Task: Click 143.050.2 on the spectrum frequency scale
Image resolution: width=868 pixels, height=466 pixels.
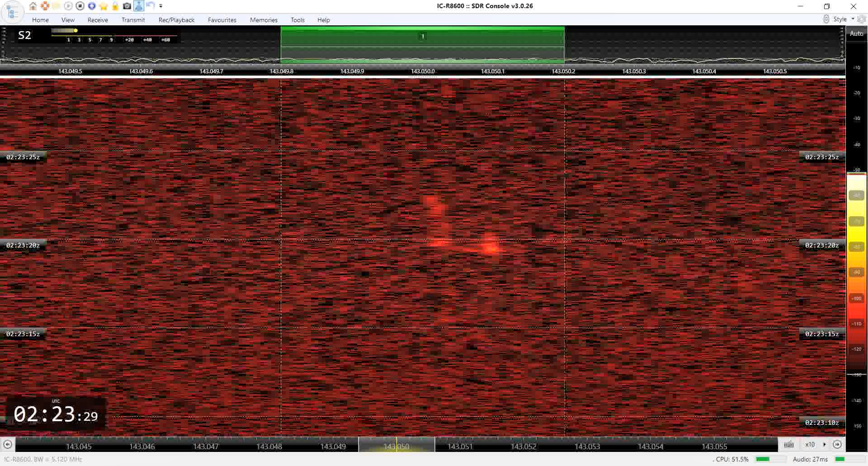Action: (x=563, y=71)
